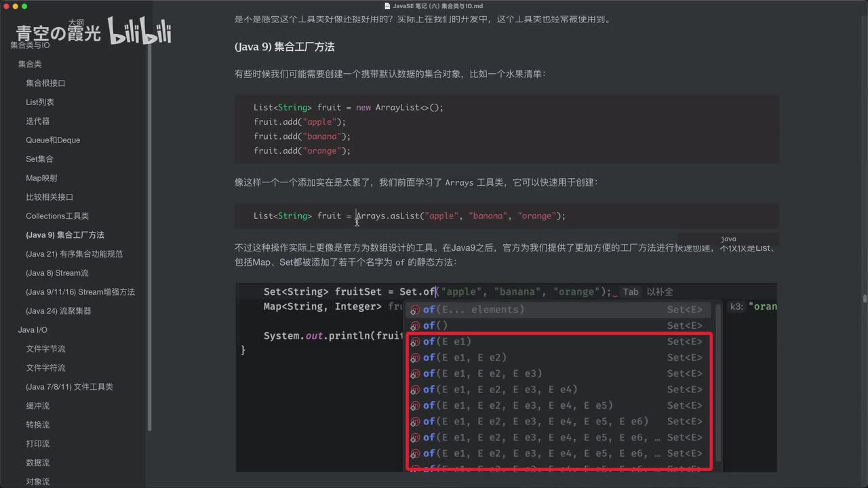This screenshot has width=868, height=488.
Task: Open (Java 24) 流聚集器 entry
Action: point(58,310)
